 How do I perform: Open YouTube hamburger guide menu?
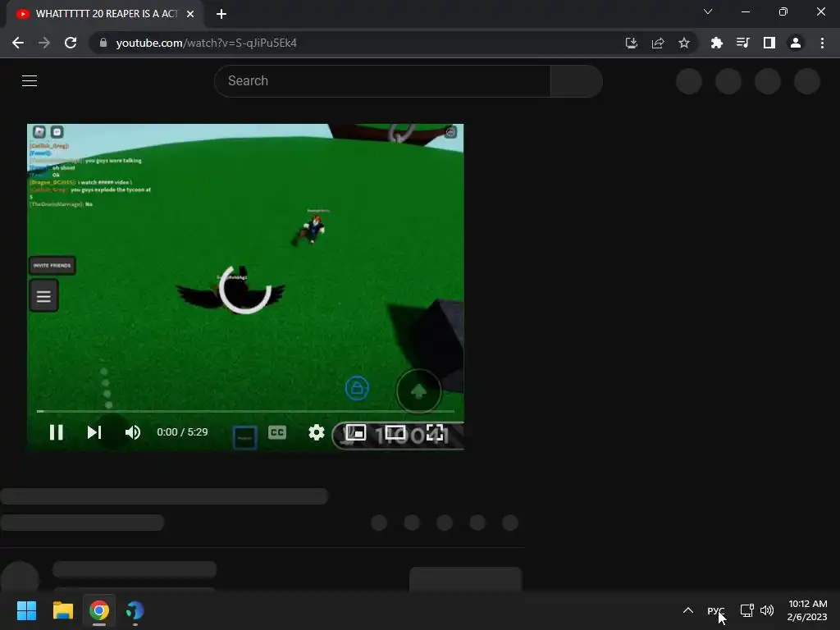[30, 81]
